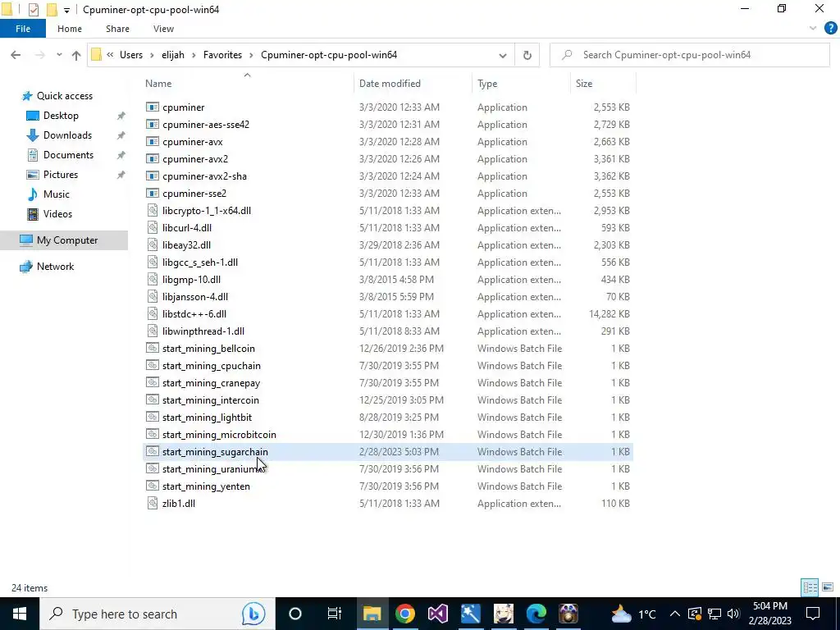The height and width of the screenshot is (630, 840).
Task: Open Documents folder in sidebar
Action: coord(68,155)
